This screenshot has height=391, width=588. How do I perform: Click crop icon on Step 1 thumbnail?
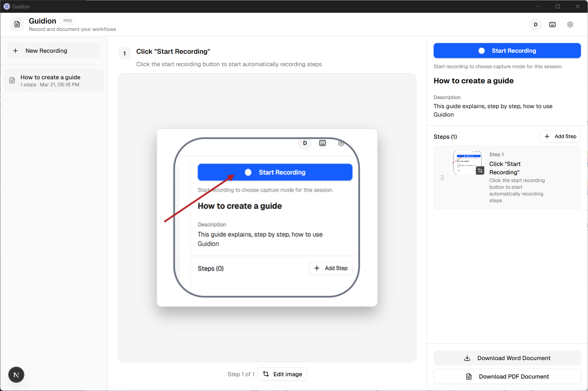480,171
